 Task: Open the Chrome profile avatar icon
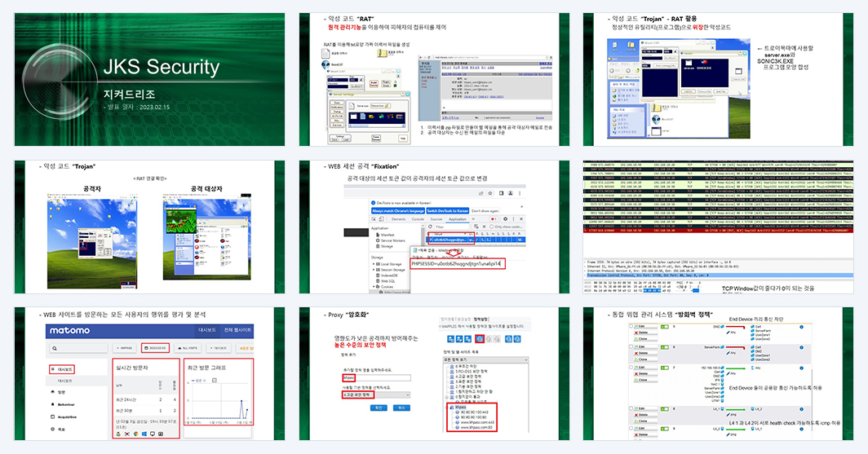[511, 193]
